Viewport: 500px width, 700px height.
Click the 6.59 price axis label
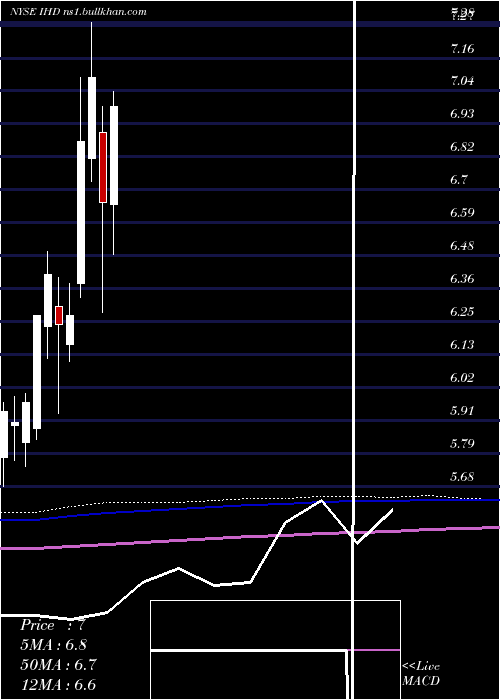click(462, 212)
